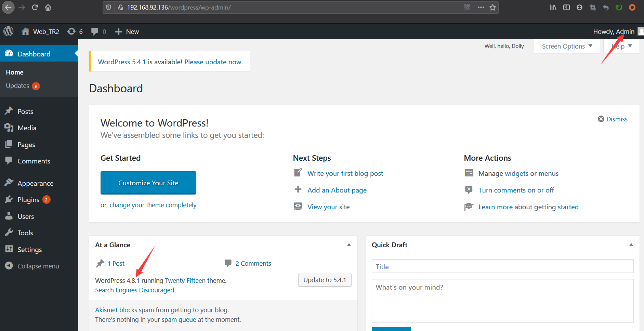Viewport: 644px width, 331px height.
Task: Open the QR code icon in address bar
Action: click(466, 7)
